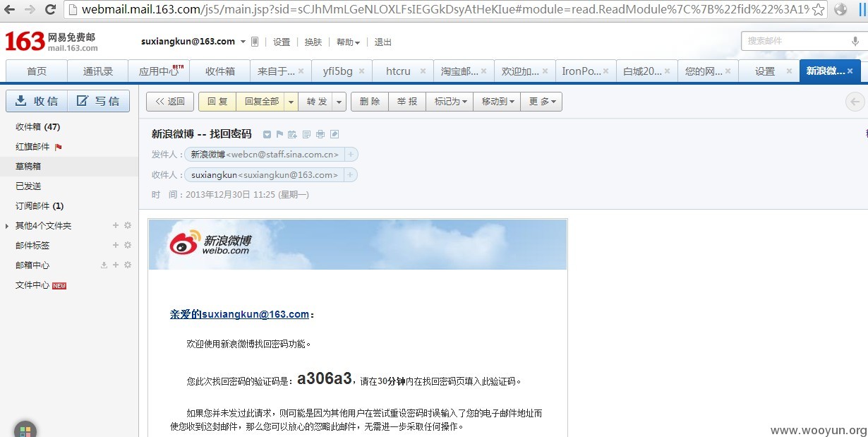Click the 返回 button

(x=170, y=102)
